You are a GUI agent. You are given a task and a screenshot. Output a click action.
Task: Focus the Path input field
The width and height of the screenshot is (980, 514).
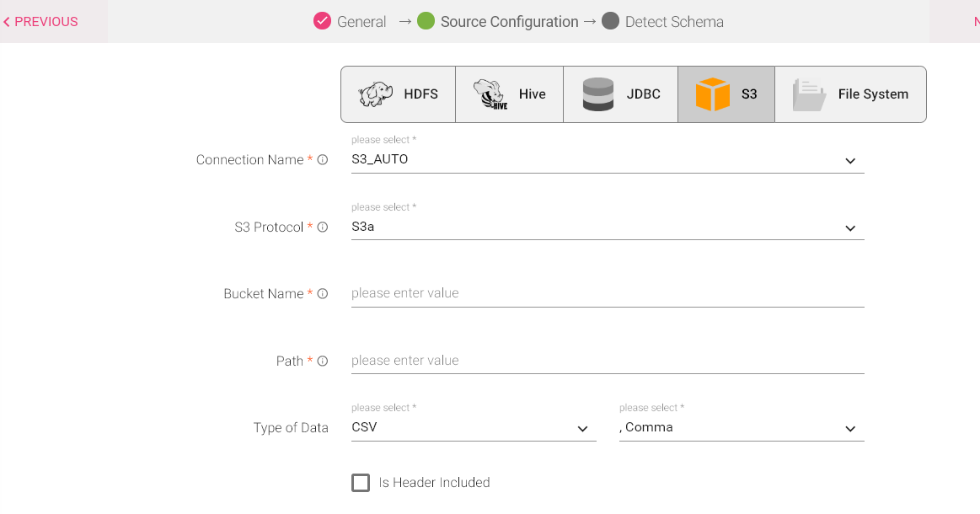607,361
